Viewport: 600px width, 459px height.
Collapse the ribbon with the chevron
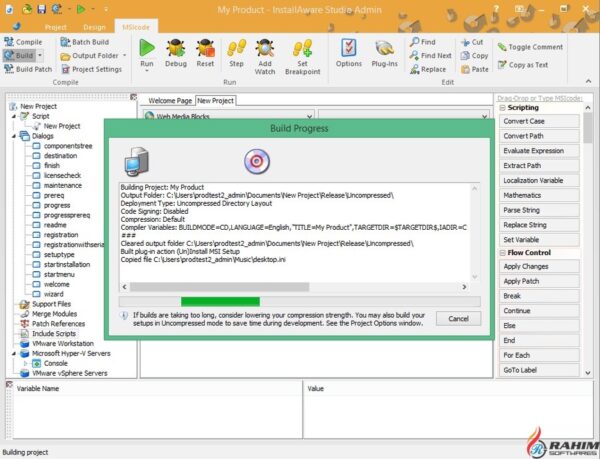click(x=588, y=81)
